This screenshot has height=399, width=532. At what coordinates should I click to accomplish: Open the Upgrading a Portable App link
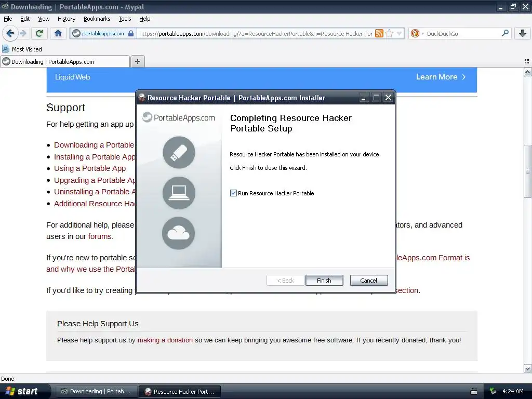coord(95,180)
